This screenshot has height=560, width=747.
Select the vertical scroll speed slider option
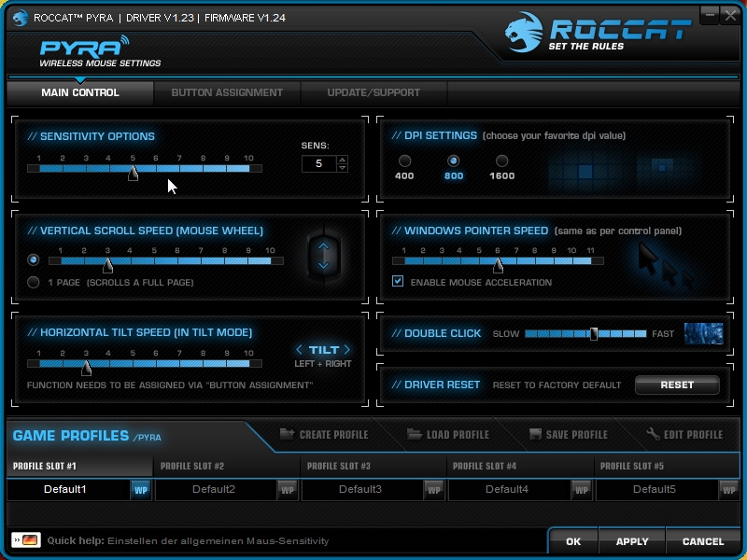pos(33,260)
